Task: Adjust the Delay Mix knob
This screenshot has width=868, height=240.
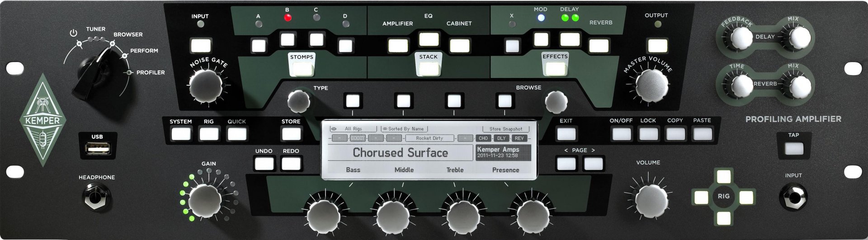Action: [x=799, y=38]
